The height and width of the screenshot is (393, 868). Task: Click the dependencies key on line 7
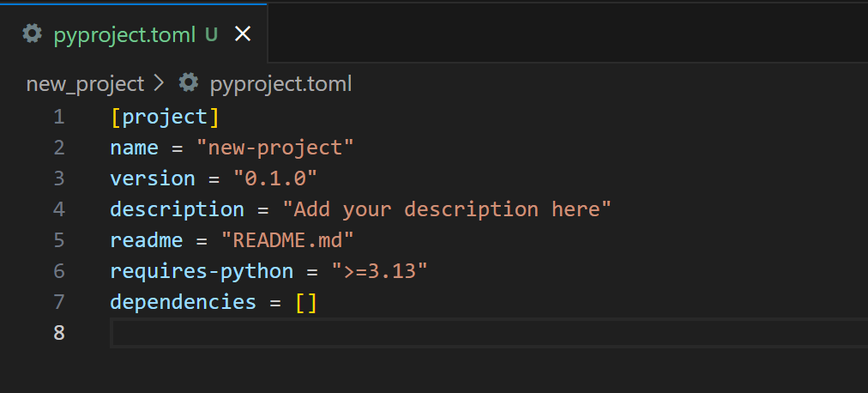coord(184,302)
